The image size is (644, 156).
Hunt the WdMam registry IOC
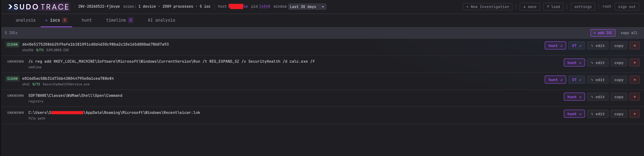[x=574, y=97]
